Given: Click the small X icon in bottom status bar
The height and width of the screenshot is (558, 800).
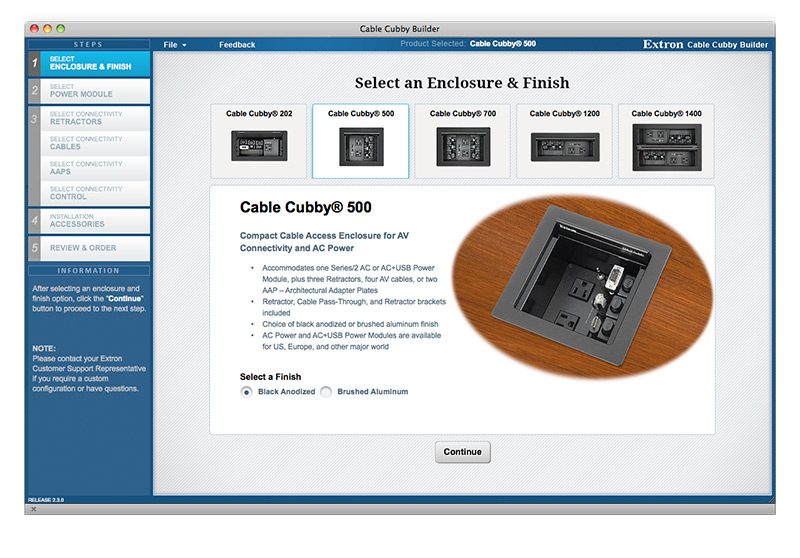Looking at the screenshot, I should [x=34, y=509].
